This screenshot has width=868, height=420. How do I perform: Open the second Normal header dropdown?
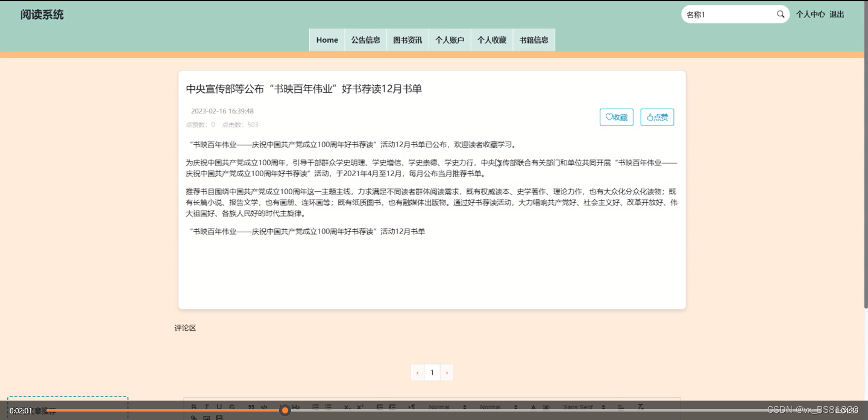click(499, 407)
